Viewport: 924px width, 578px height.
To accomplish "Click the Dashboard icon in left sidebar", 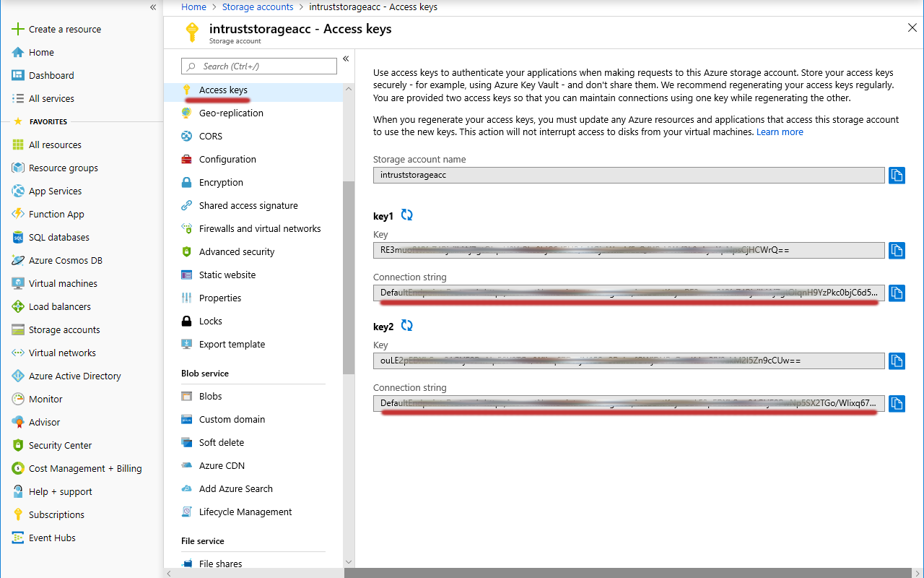I will 18,75.
